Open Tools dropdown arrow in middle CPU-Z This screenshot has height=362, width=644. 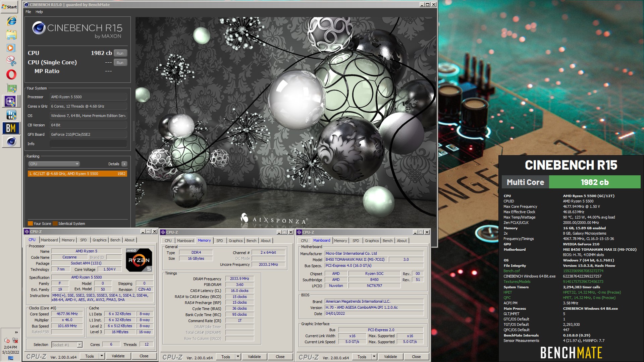pyautogui.click(x=238, y=357)
